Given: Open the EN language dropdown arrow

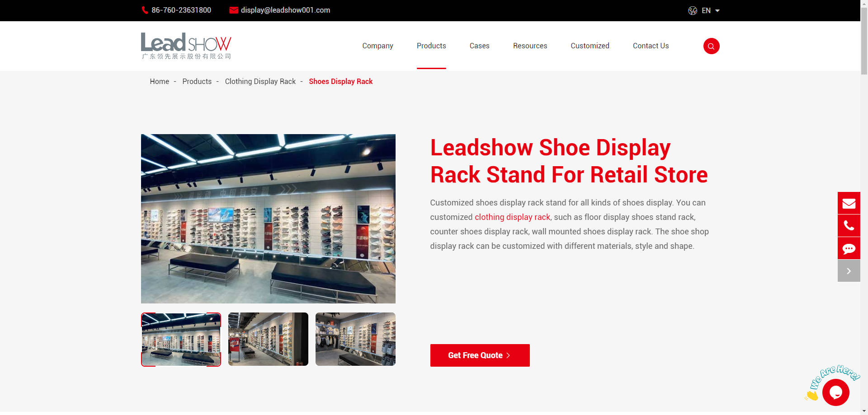Looking at the screenshot, I should click(717, 10).
